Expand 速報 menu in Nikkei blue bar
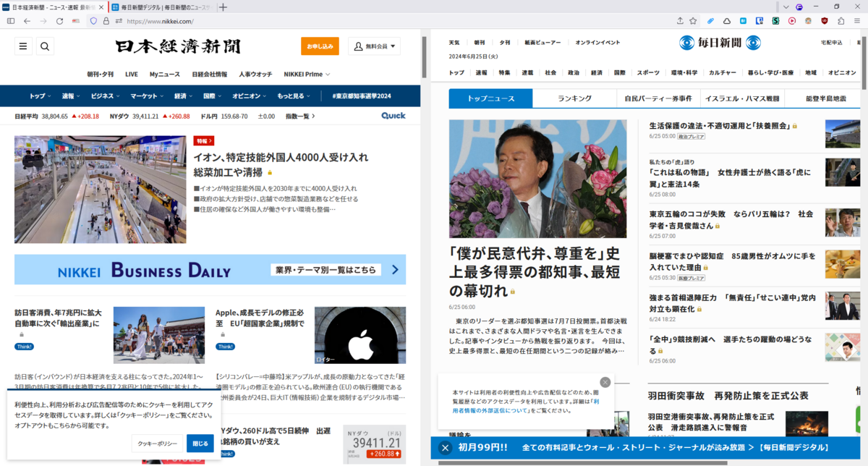The width and height of the screenshot is (868, 466). pyautogui.click(x=72, y=96)
